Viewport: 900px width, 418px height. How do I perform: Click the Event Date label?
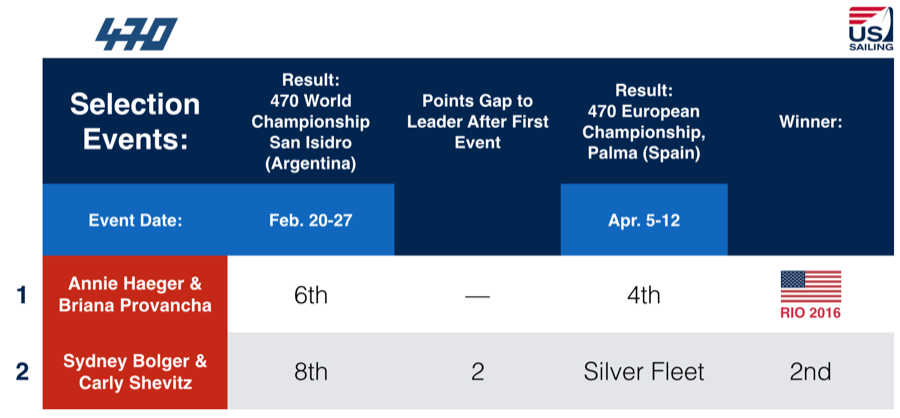tap(135, 220)
